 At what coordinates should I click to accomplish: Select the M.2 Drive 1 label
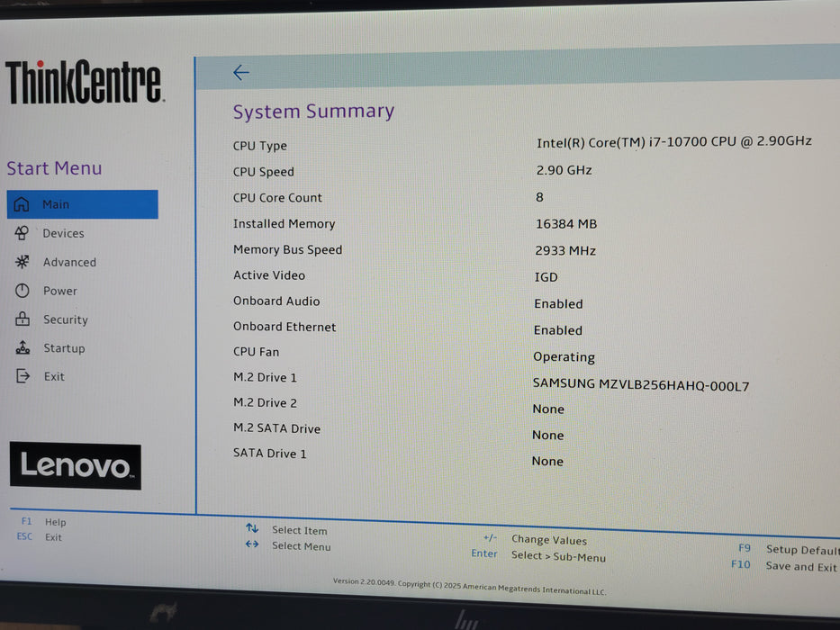click(266, 378)
